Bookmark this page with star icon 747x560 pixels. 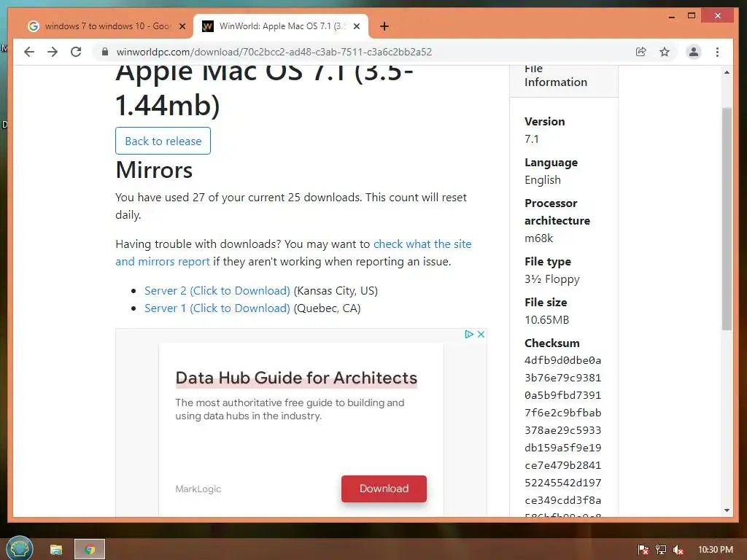665,52
